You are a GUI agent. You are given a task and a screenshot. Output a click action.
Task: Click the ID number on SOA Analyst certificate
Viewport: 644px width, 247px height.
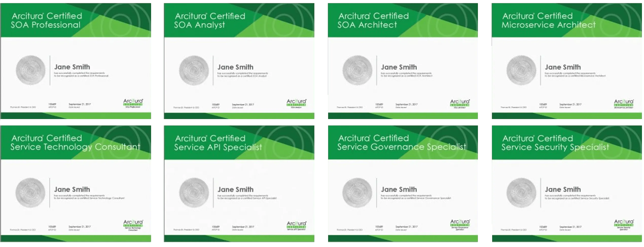216,105
